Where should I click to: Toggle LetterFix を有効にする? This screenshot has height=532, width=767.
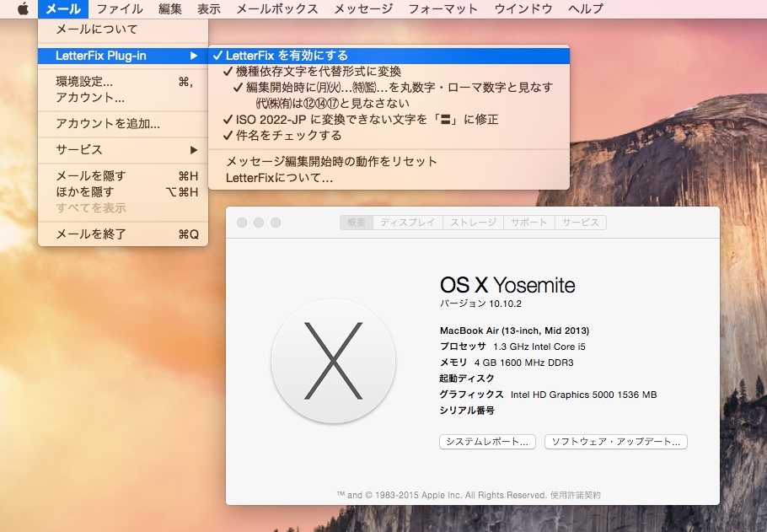389,56
